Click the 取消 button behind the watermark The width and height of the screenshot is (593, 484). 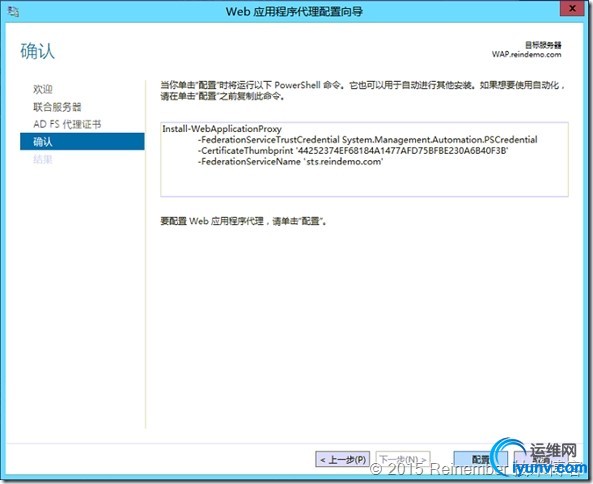tap(541, 459)
